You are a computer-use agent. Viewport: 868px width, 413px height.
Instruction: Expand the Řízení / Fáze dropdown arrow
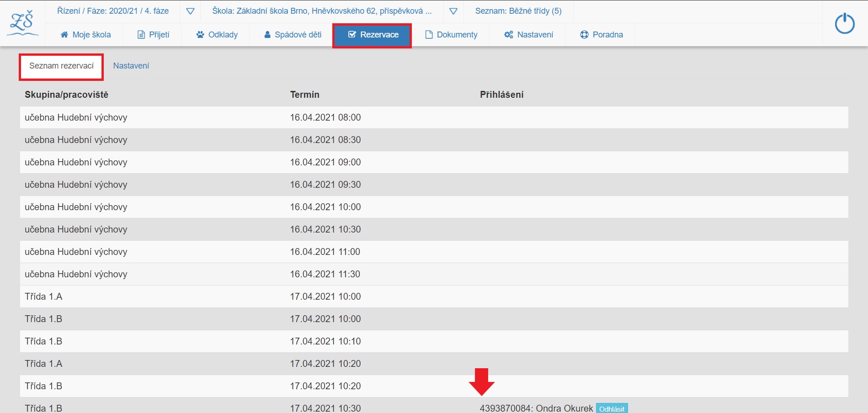click(191, 11)
